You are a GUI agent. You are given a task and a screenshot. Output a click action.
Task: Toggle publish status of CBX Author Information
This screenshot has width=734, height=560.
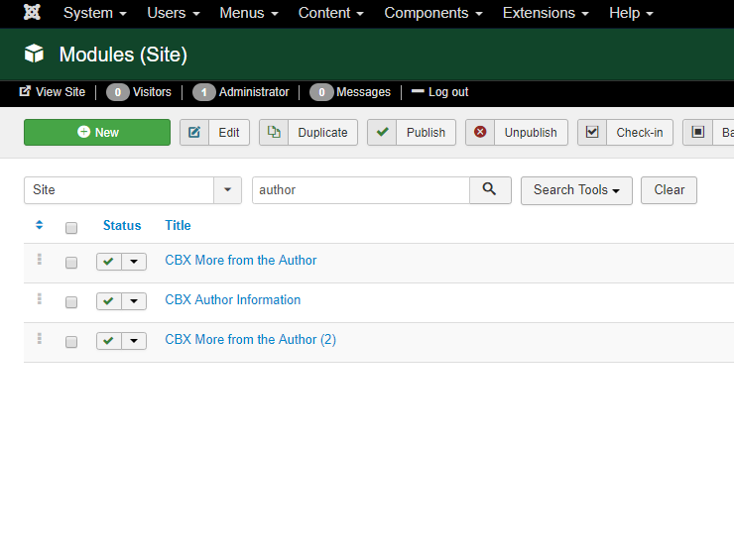click(108, 301)
